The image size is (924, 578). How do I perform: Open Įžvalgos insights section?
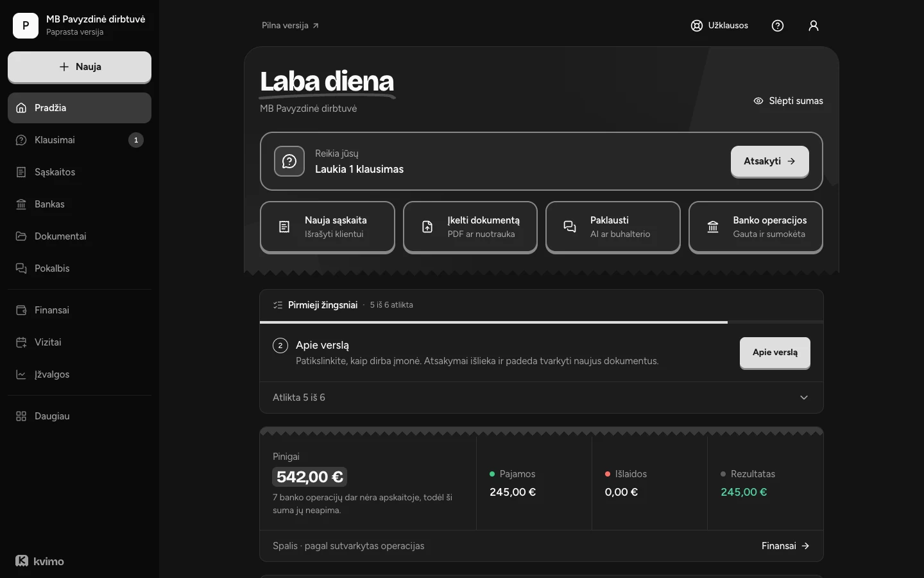(80, 374)
